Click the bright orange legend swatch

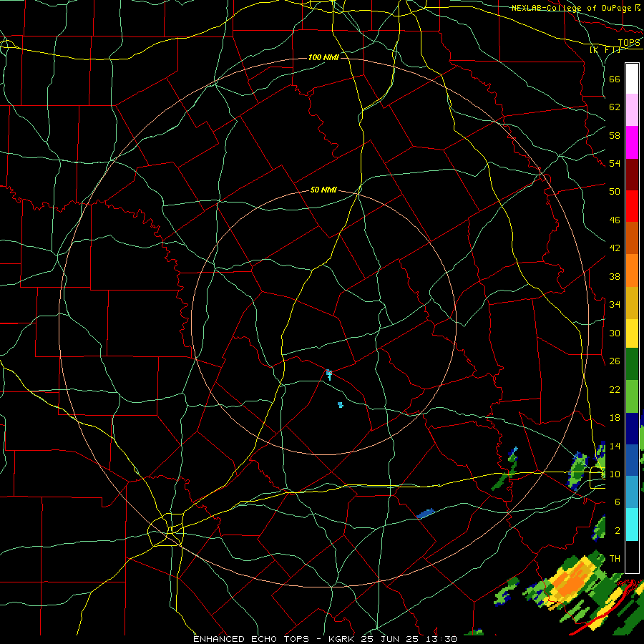click(x=632, y=270)
